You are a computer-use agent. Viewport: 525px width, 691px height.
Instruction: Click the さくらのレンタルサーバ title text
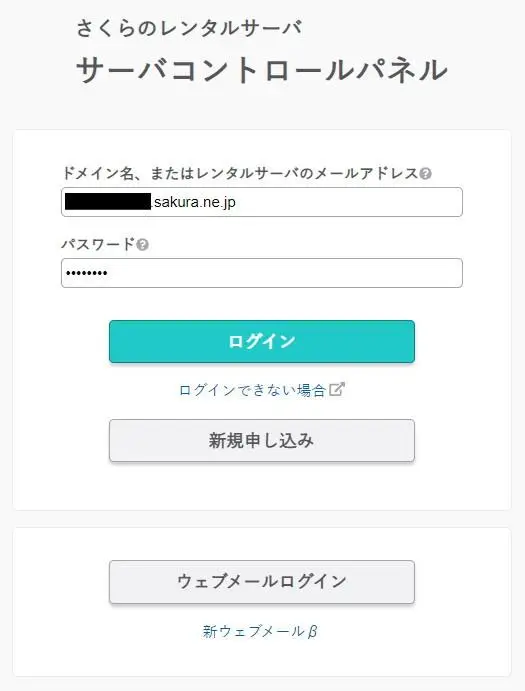click(189, 28)
